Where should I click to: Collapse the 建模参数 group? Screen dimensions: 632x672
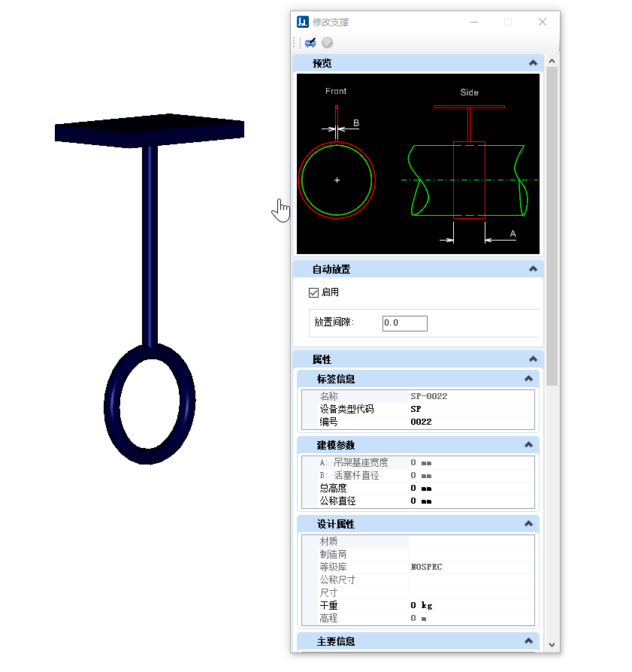click(529, 445)
